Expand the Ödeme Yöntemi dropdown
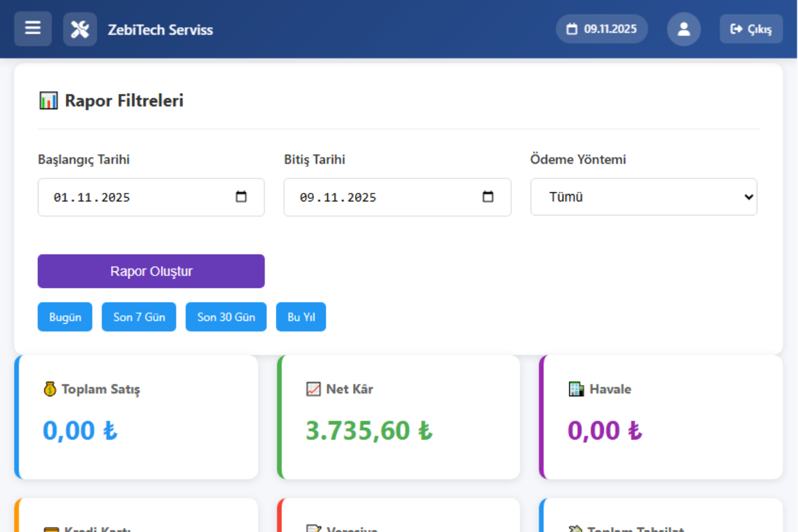Viewport: 798px width, 532px height. point(643,197)
